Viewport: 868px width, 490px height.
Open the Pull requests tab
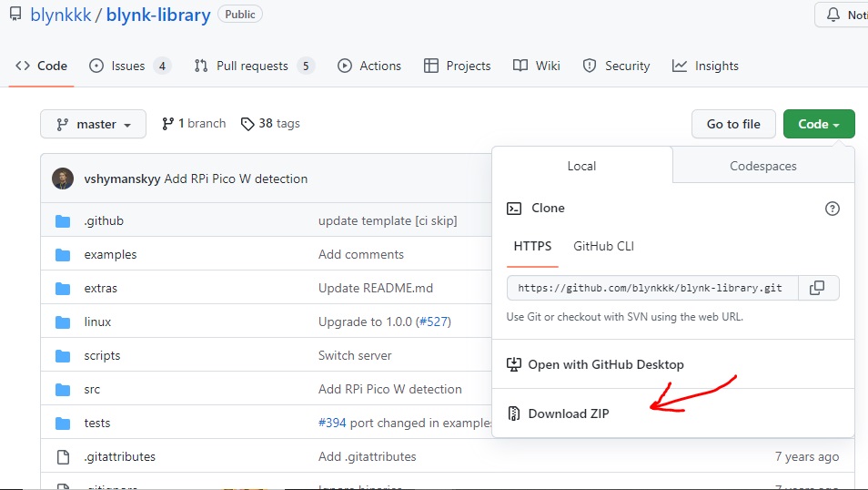(x=254, y=66)
